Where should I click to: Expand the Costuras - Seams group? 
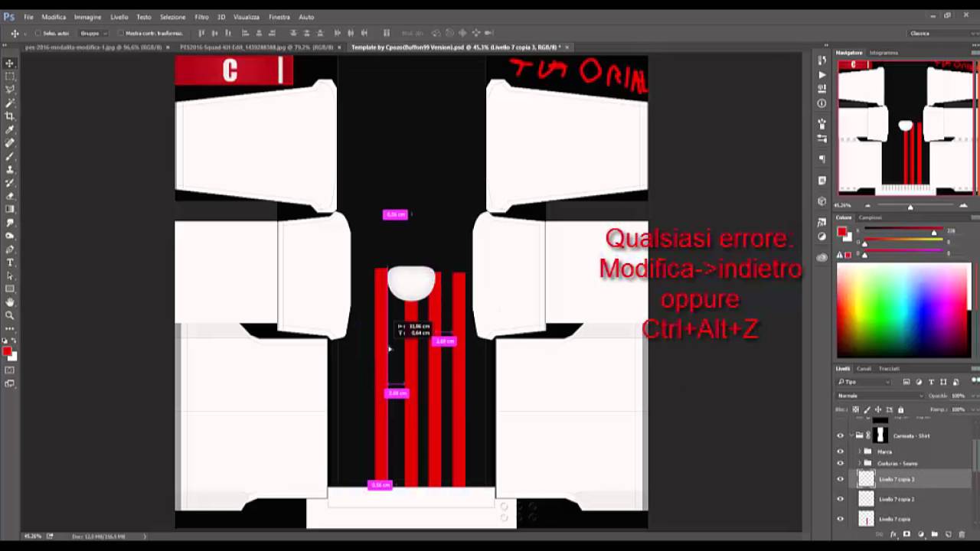coord(860,463)
